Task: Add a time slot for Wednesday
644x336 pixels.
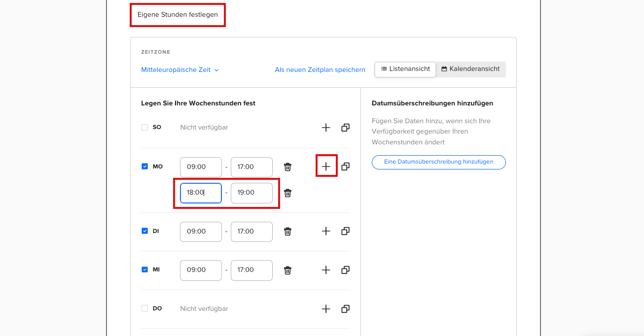Action: click(325, 270)
